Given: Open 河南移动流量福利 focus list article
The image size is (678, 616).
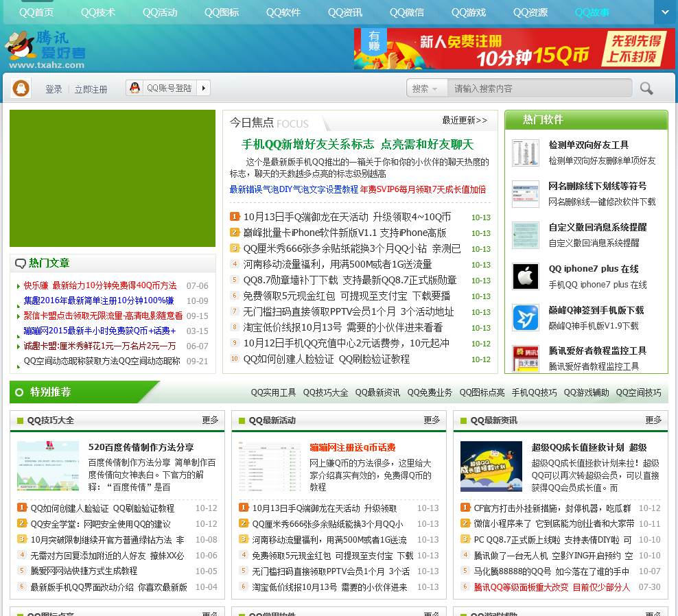Looking at the screenshot, I should pos(337,264).
